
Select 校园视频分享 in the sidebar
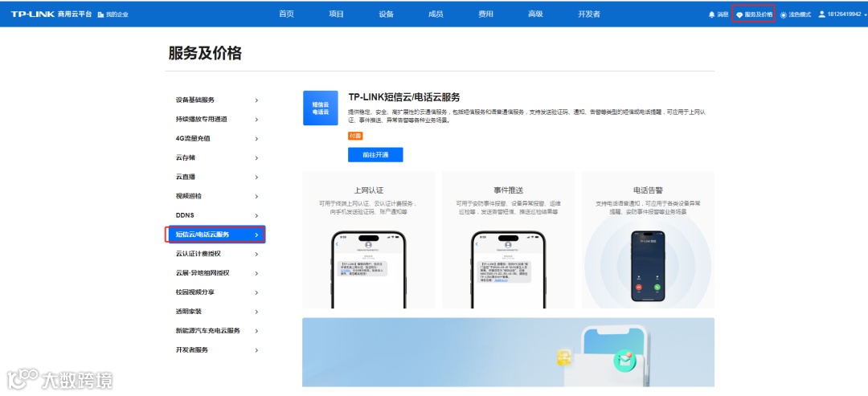pyautogui.click(x=216, y=292)
